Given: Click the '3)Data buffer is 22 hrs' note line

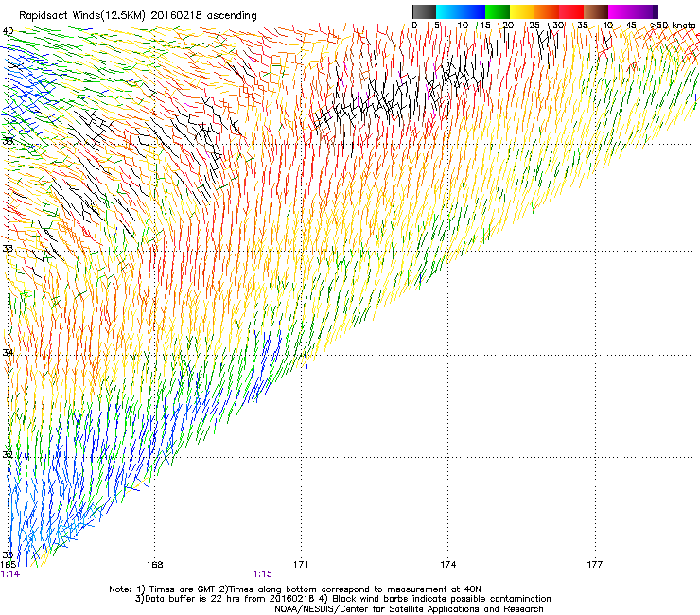Looking at the screenshot, I should pos(342,599).
